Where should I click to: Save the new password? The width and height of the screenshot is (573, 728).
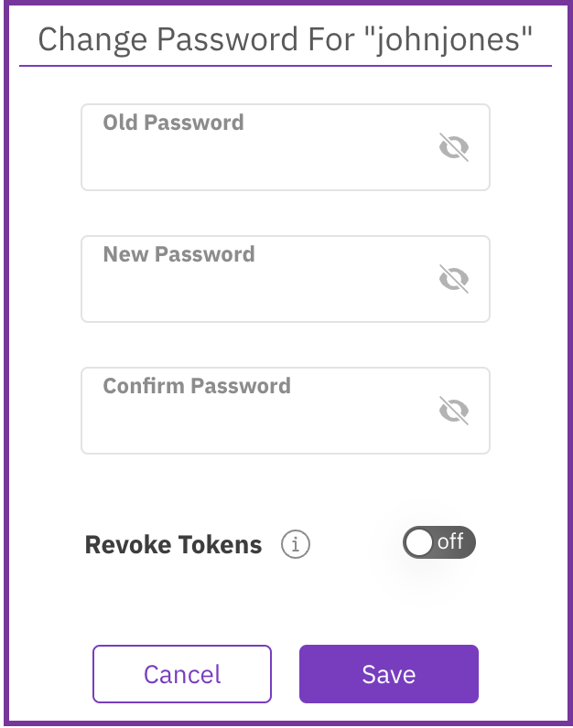(388, 675)
